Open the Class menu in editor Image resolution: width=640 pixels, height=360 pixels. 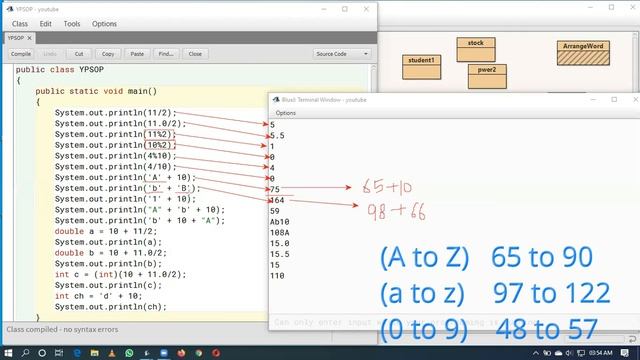[20, 24]
